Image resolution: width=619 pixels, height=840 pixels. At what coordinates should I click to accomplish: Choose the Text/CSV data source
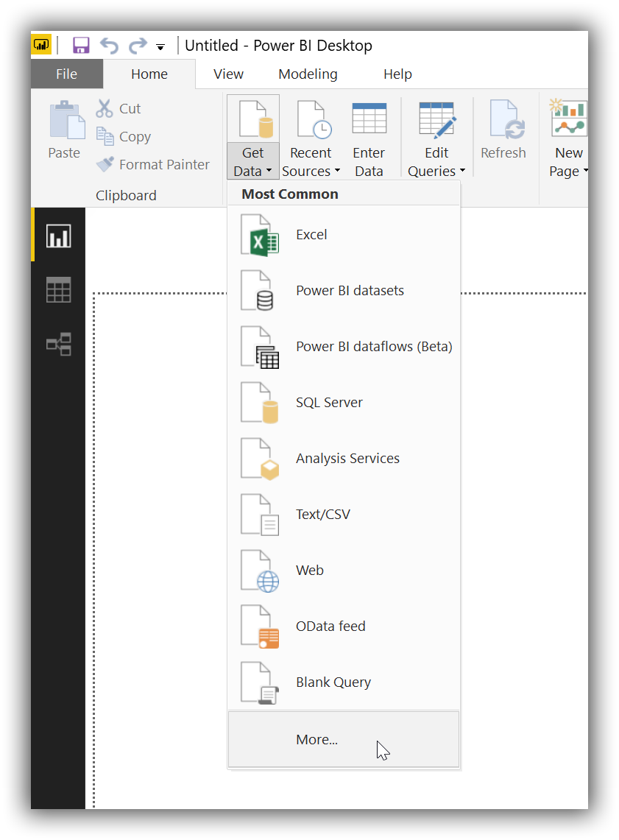click(x=322, y=514)
